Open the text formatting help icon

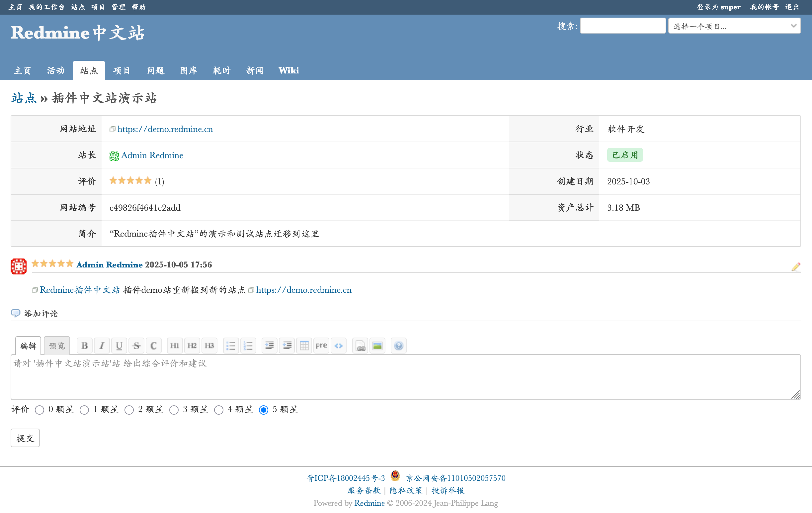(x=399, y=346)
